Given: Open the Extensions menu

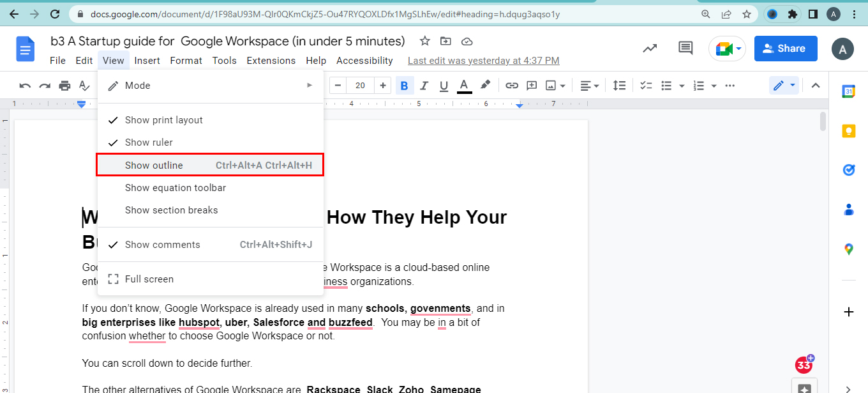Looking at the screenshot, I should pos(271,61).
